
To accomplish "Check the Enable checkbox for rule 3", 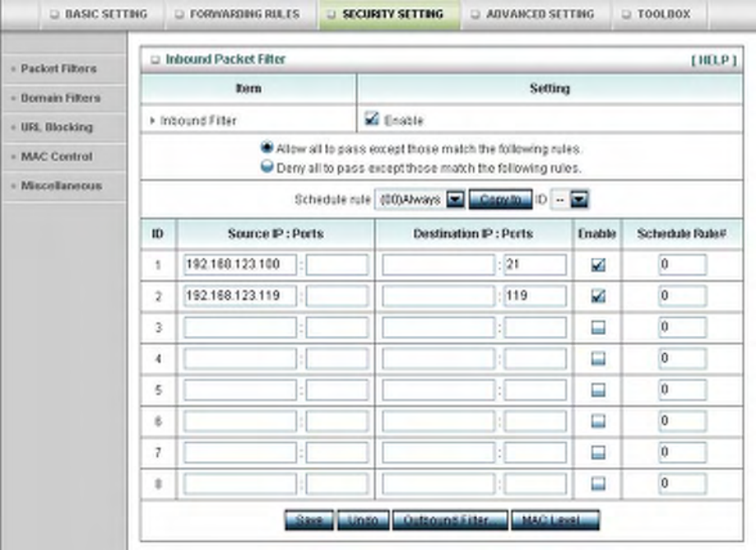I will tap(598, 328).
